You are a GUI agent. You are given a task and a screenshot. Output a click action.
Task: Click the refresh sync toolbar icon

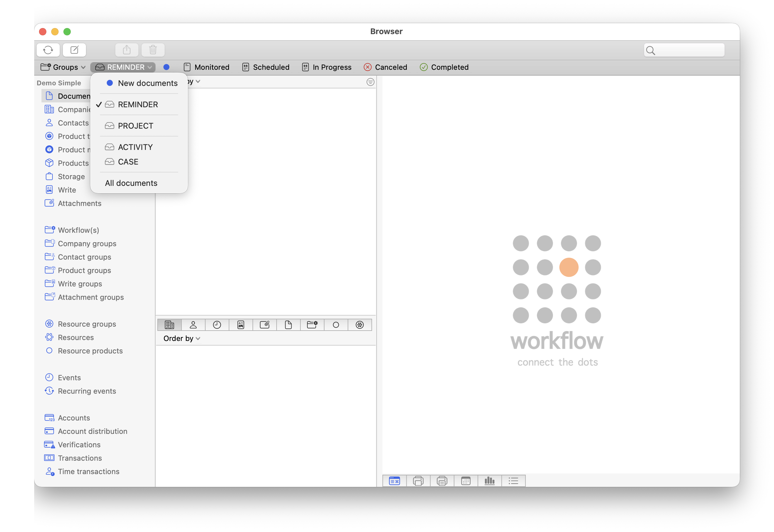48,50
